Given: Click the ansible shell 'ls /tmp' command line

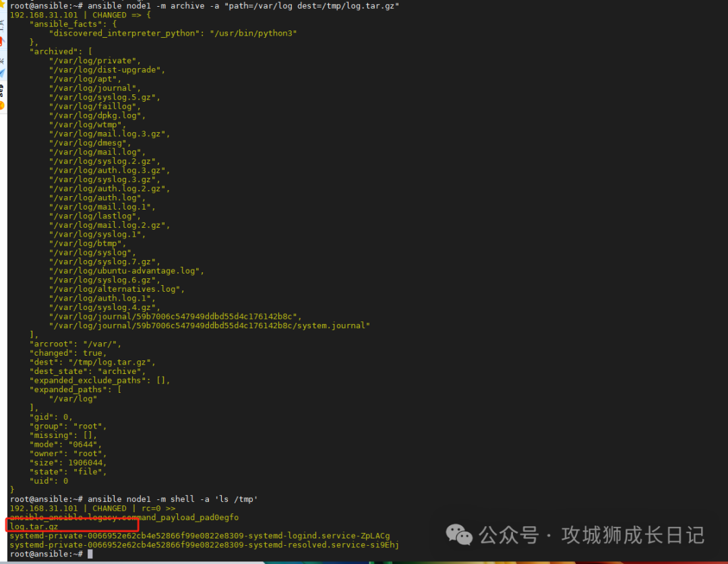Looking at the screenshot, I should (x=173, y=499).
